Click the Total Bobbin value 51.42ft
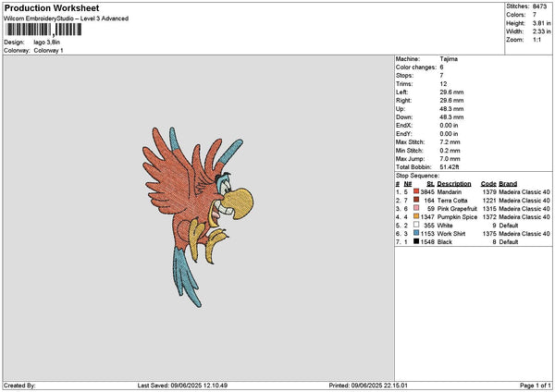This screenshot has height=392, width=555. 450,167
